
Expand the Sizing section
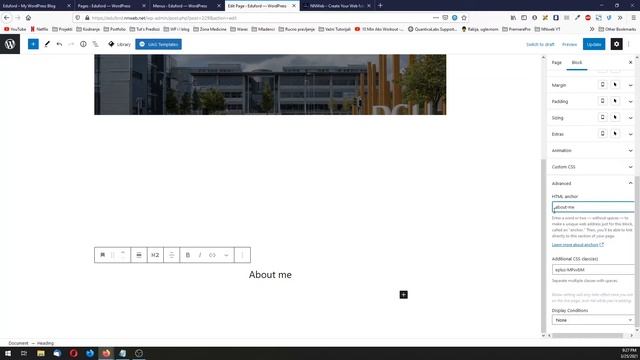coord(631,118)
